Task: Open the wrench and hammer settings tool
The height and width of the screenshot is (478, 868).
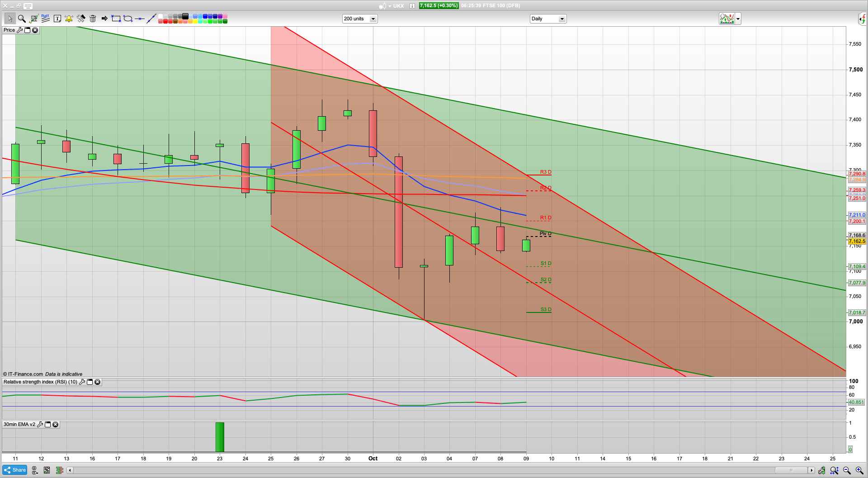Action: coord(81,19)
